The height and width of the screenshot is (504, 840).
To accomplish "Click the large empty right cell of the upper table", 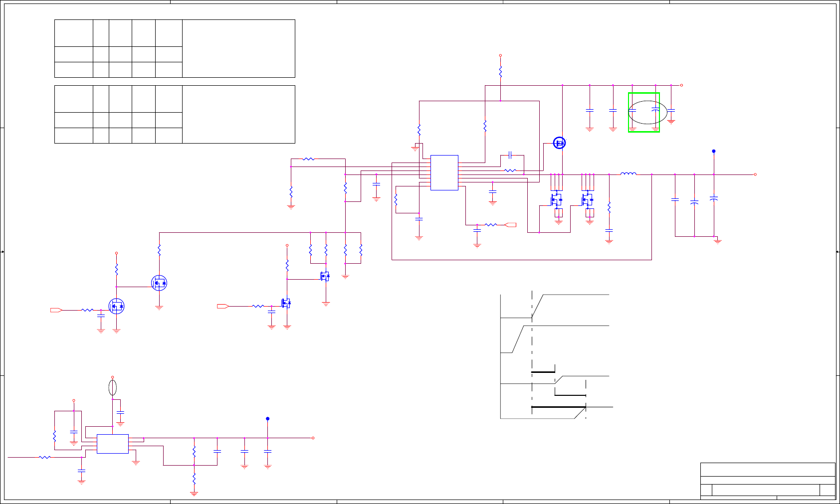I will (238, 48).
